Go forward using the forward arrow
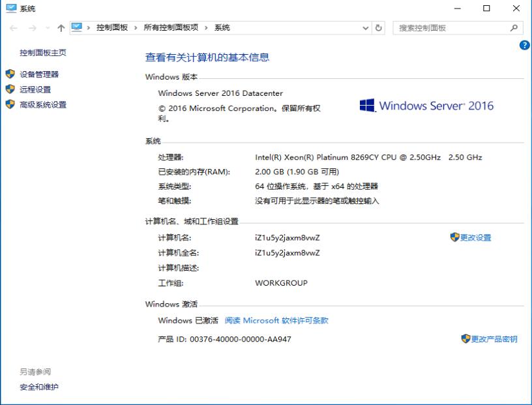The width and height of the screenshot is (532, 405). click(32, 28)
